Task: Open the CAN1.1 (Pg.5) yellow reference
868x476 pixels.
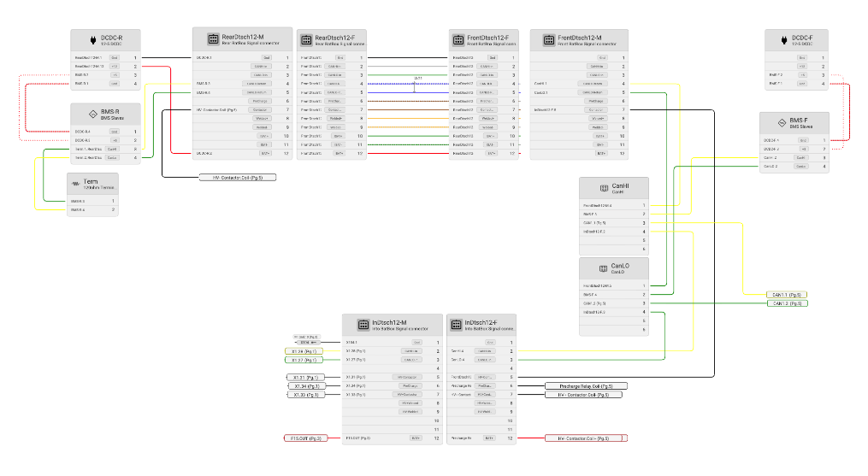Action: coord(787,295)
